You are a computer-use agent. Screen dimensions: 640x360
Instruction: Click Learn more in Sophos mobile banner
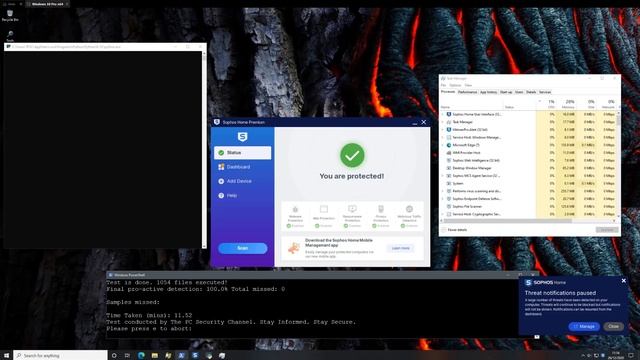click(400, 248)
